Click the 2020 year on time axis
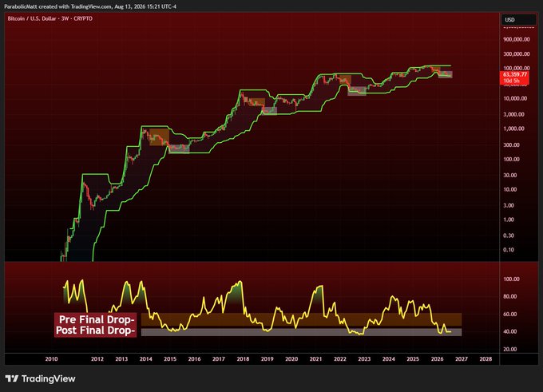Screen dimensions: 543x392 coord(291,358)
